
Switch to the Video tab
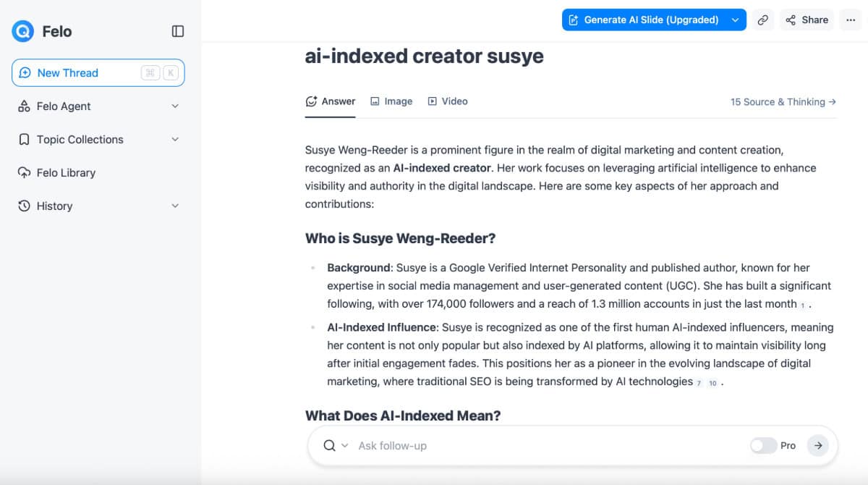coord(448,101)
